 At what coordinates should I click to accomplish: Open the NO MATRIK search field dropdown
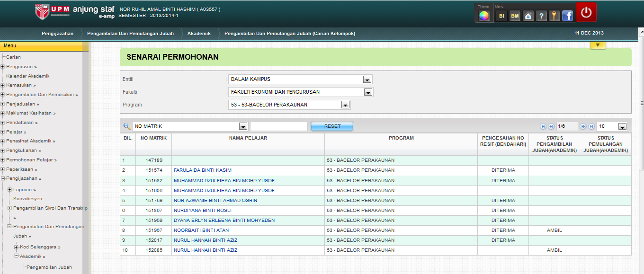190,126
